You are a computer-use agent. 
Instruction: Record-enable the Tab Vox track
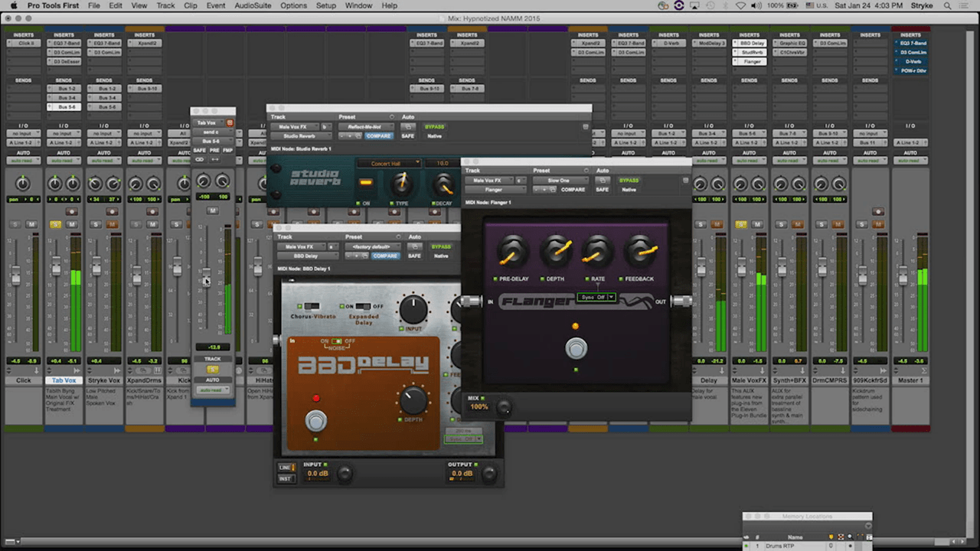tap(72, 211)
